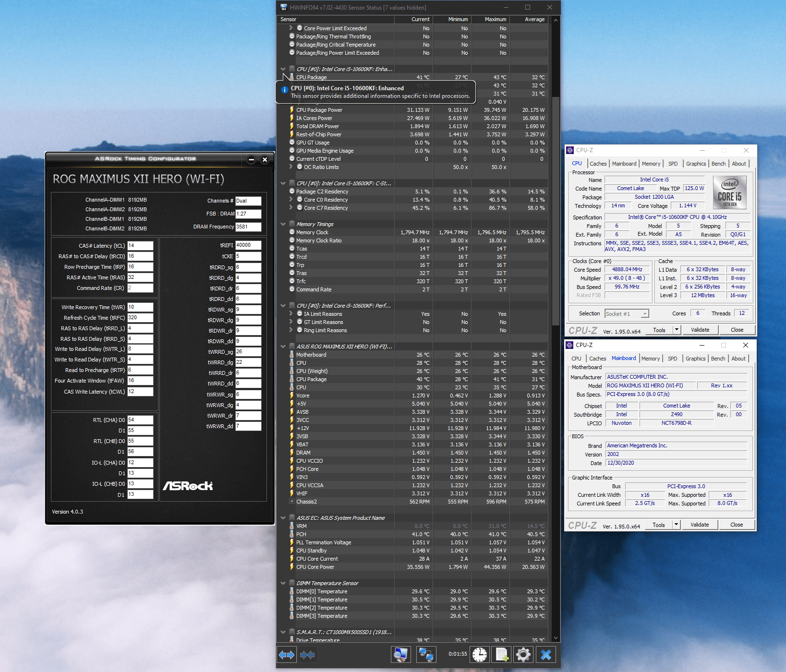Click the CPU Core Current lightning icon
This screenshot has height=672, width=786.
(x=291, y=559)
